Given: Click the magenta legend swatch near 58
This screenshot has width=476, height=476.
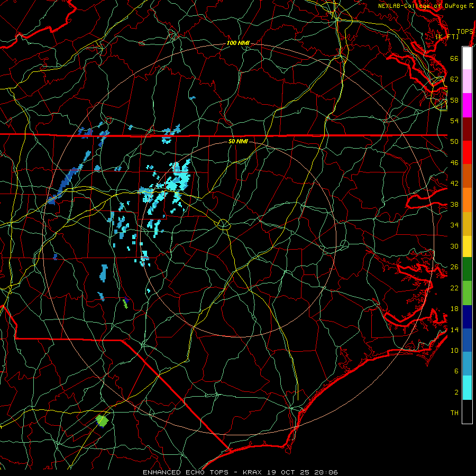Looking at the screenshot, I should pyautogui.click(x=467, y=105).
